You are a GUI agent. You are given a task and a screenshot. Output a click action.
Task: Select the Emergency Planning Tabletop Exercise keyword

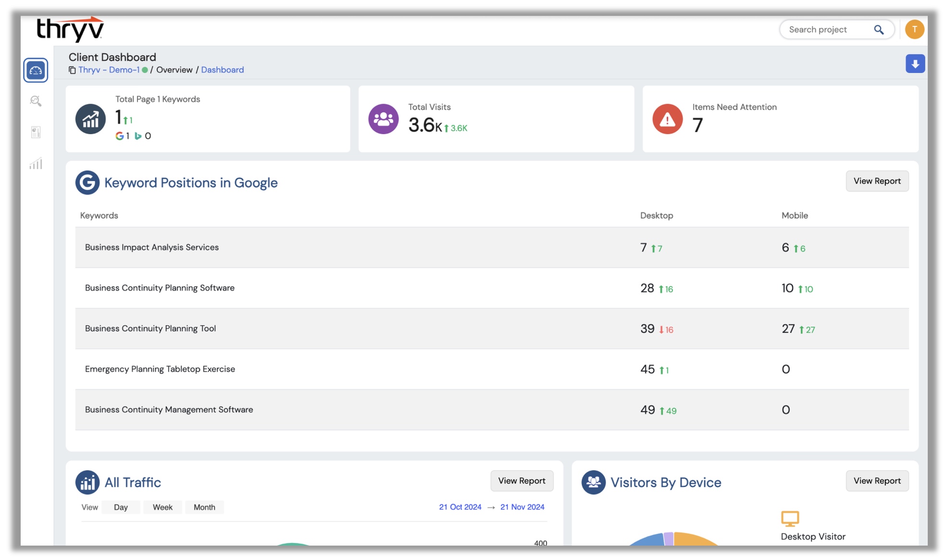[160, 369]
